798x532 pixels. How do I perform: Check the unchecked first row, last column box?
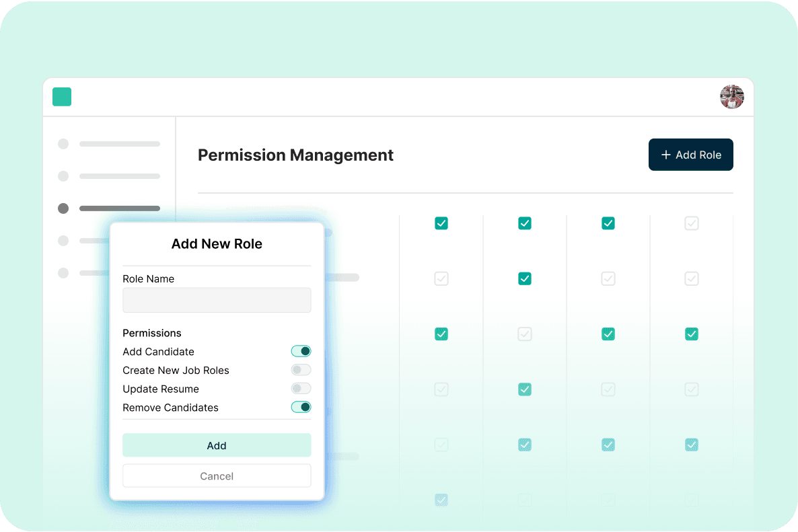pos(691,223)
